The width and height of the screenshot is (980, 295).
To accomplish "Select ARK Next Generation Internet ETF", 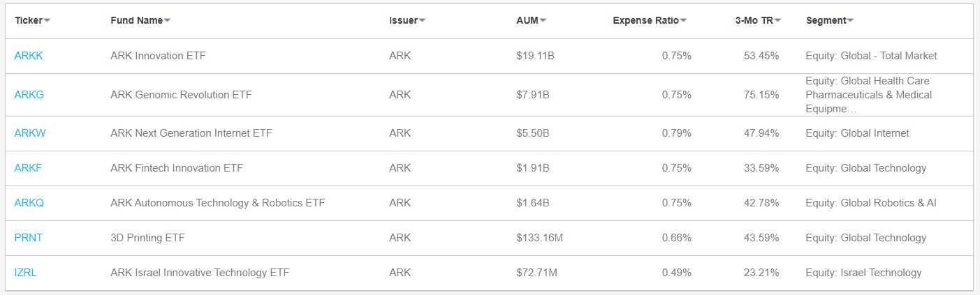I will [191, 133].
